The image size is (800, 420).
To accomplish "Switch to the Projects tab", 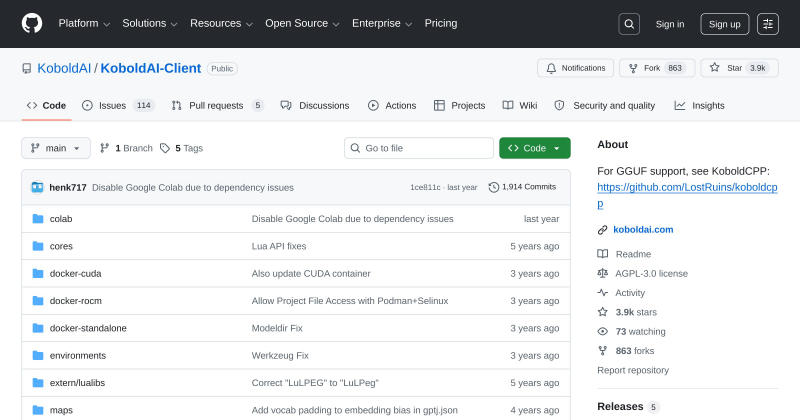I will (459, 106).
